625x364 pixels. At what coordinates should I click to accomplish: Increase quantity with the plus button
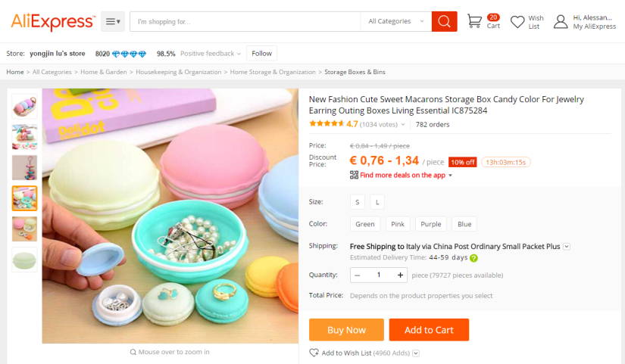[400, 275]
